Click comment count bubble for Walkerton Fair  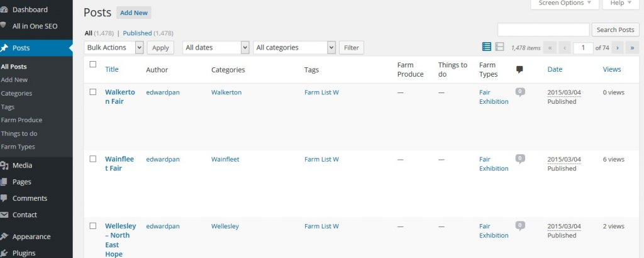click(519, 92)
